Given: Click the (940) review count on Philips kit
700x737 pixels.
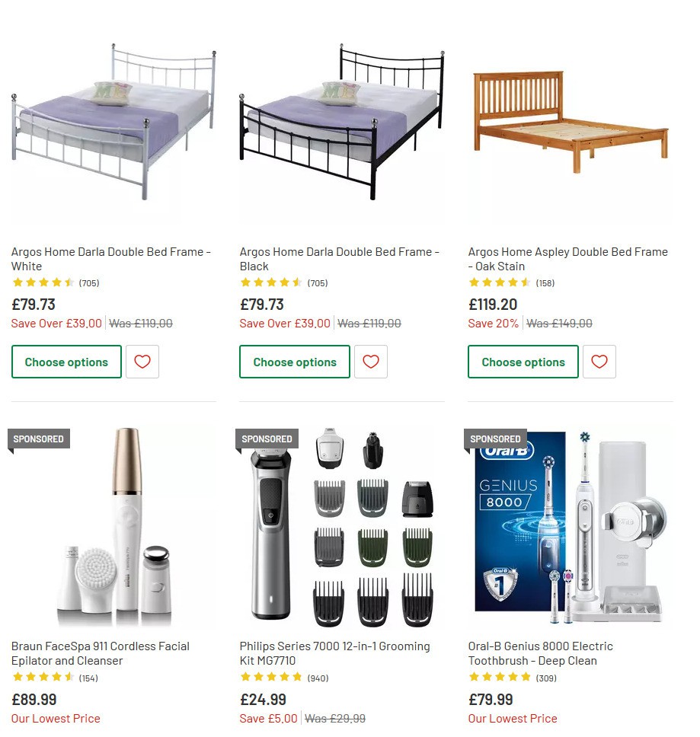Looking at the screenshot, I should pos(318,677).
